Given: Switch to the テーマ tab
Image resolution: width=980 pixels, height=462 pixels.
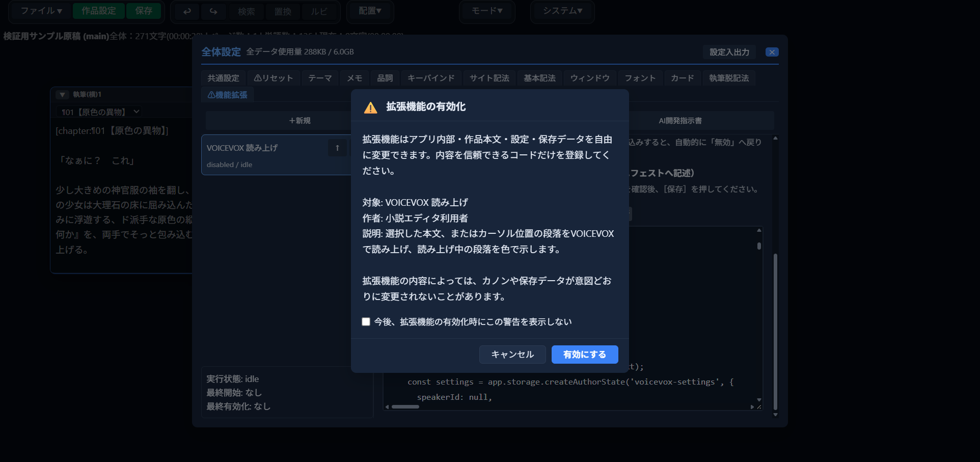Looking at the screenshot, I should pyautogui.click(x=320, y=78).
